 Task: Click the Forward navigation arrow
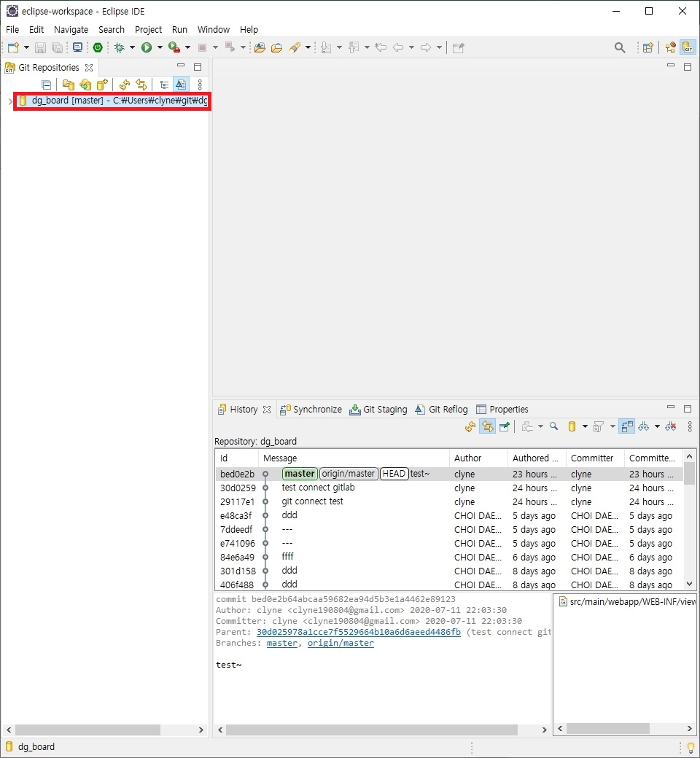tap(426, 47)
